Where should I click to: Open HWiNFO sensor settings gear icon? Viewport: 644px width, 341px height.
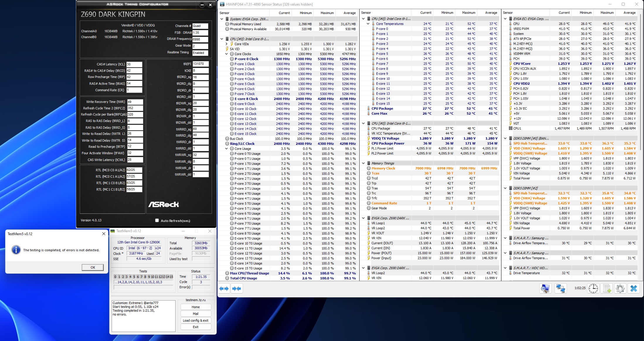point(620,289)
